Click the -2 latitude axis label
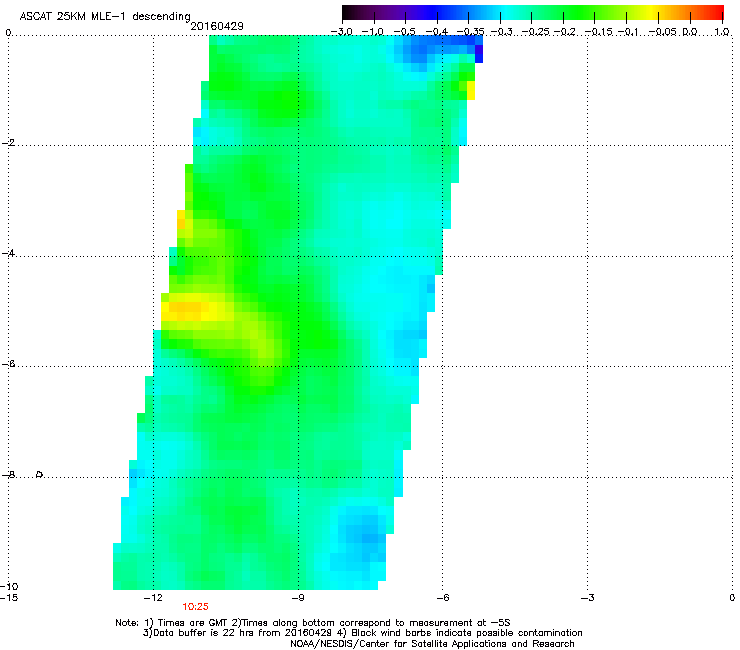Viewport: 740px width, 650px height. (x=8, y=143)
